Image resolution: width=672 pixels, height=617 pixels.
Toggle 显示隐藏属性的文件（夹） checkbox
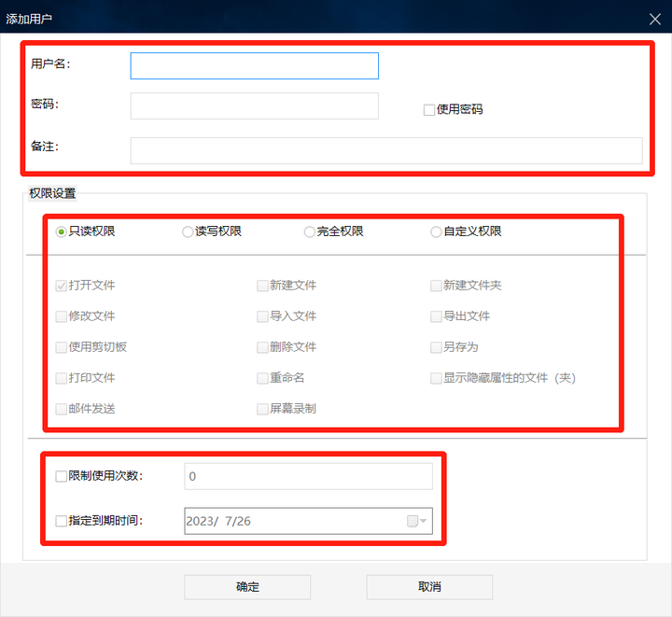pyautogui.click(x=436, y=378)
